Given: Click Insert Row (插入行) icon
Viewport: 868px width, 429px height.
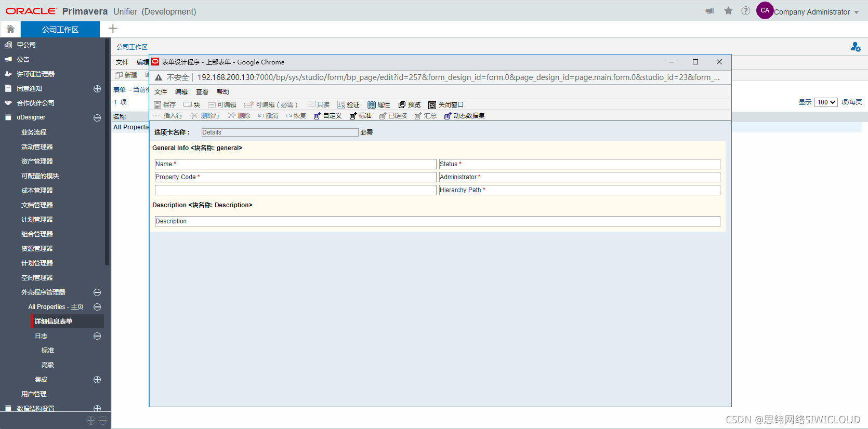Looking at the screenshot, I should (157, 116).
